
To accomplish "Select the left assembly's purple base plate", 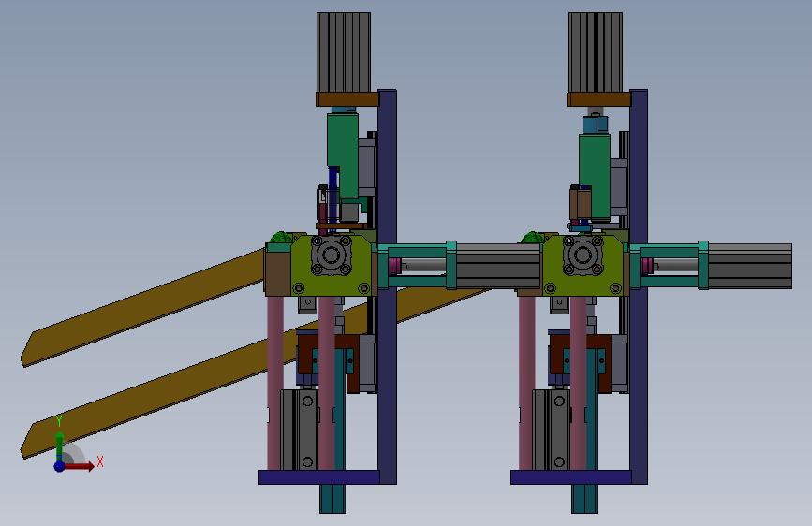I will point(319,477).
